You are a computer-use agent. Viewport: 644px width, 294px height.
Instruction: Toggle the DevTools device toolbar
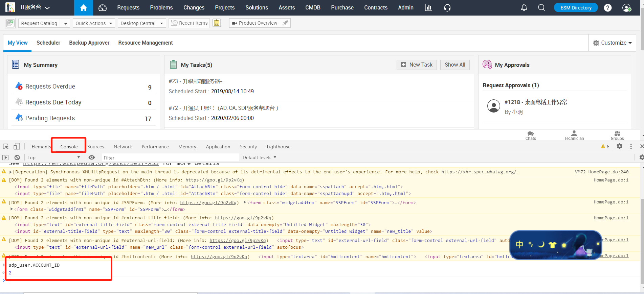click(x=17, y=146)
